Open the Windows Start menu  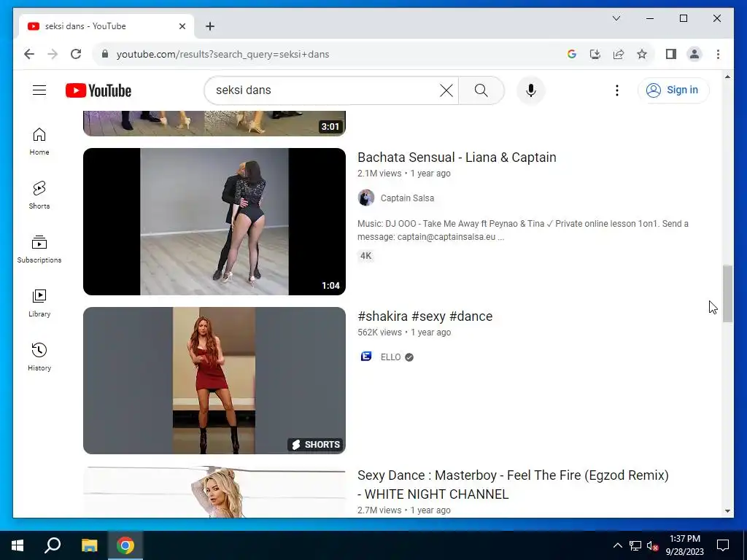pos(18,545)
